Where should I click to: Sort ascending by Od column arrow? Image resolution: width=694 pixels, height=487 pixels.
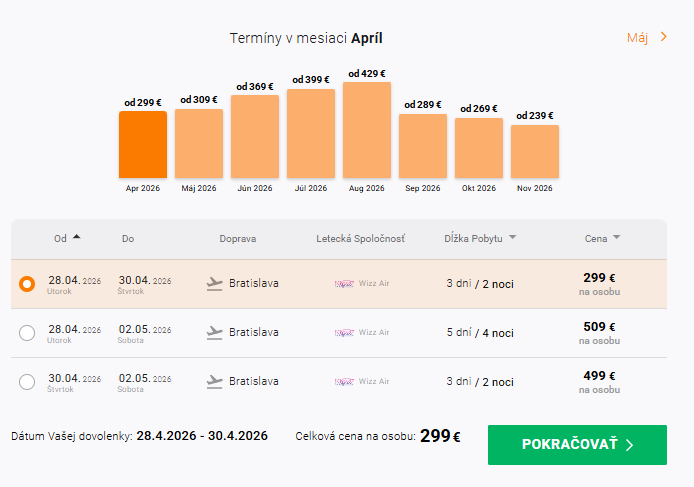77,237
